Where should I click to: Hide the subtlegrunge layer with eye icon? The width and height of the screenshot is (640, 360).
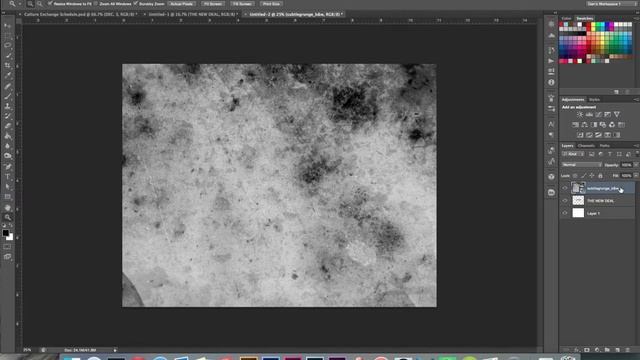(x=565, y=188)
